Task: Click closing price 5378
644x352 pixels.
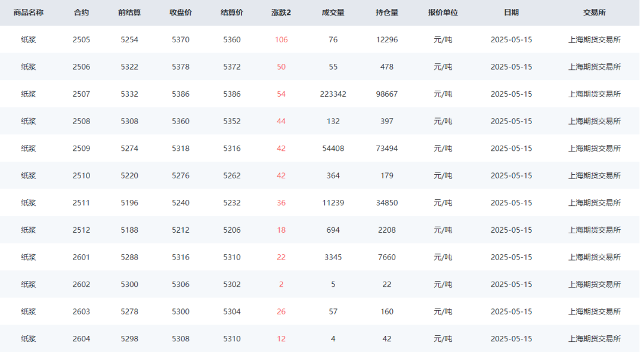Action: [x=181, y=67]
